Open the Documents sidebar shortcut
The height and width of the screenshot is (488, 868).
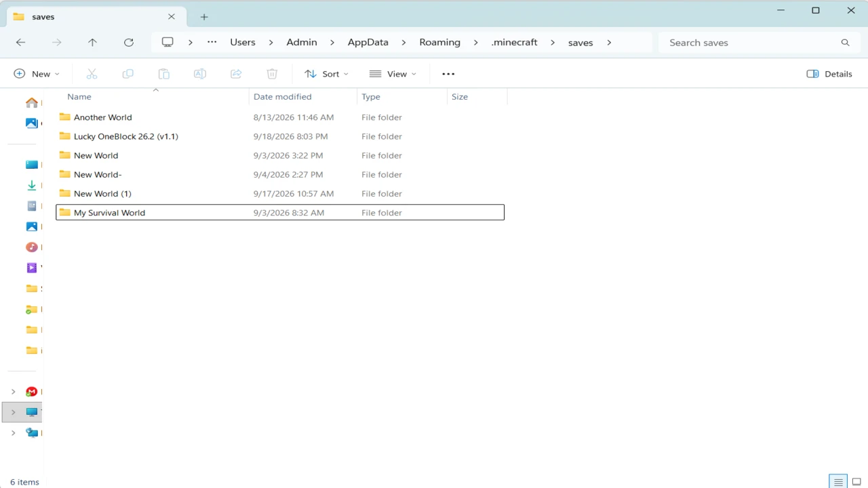click(x=32, y=205)
